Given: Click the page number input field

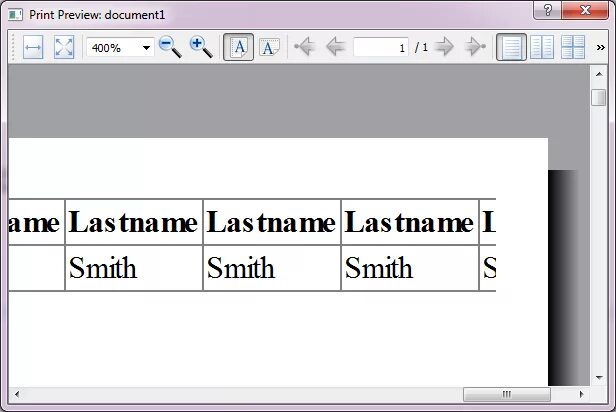Looking at the screenshot, I should point(380,48).
